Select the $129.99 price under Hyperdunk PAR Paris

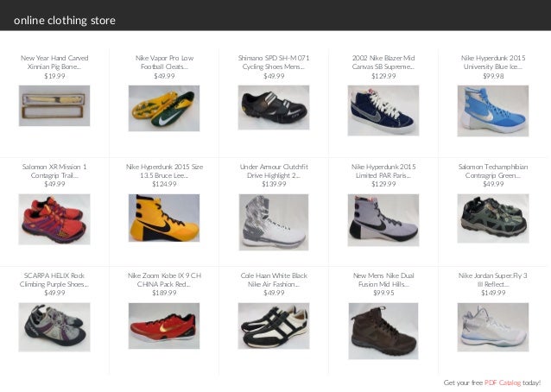[383, 184]
